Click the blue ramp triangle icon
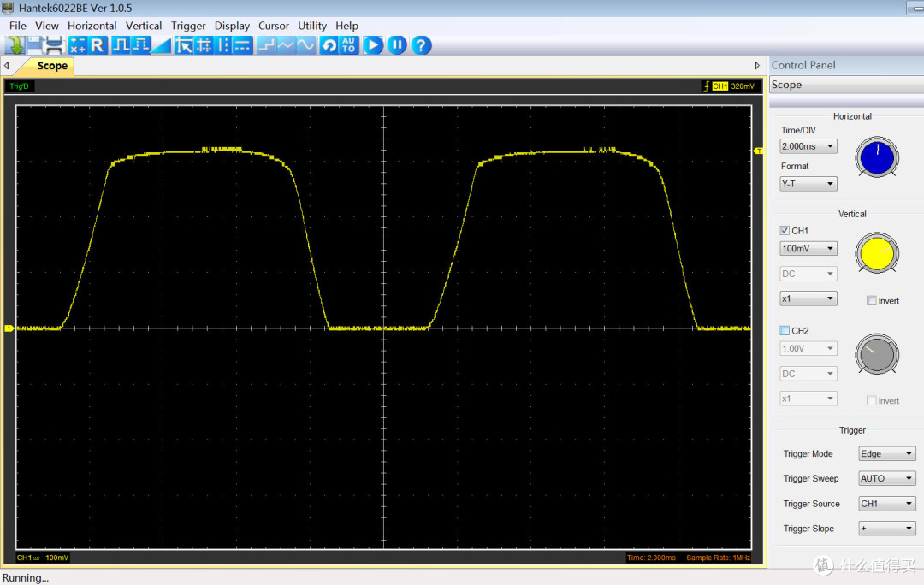The image size is (924, 585). point(161,45)
